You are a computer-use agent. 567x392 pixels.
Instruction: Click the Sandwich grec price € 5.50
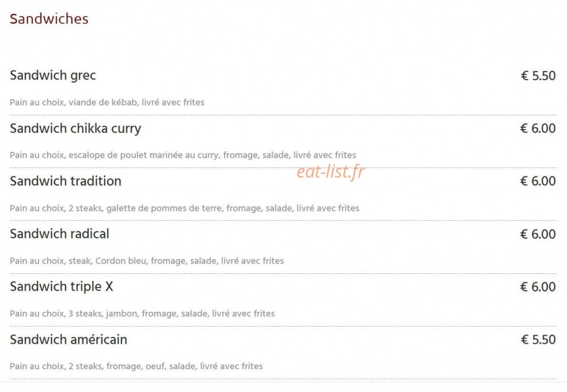click(x=538, y=76)
